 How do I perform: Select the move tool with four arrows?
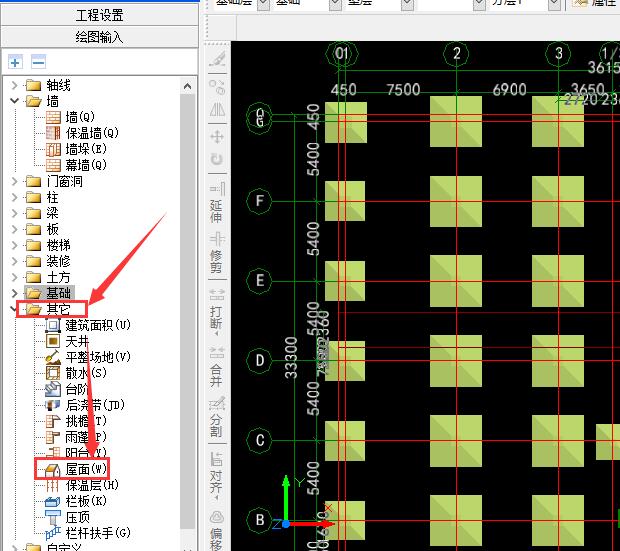217,137
